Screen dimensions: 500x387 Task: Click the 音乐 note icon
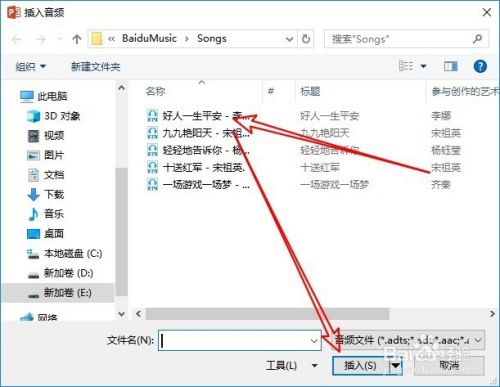pyautogui.click(x=33, y=214)
